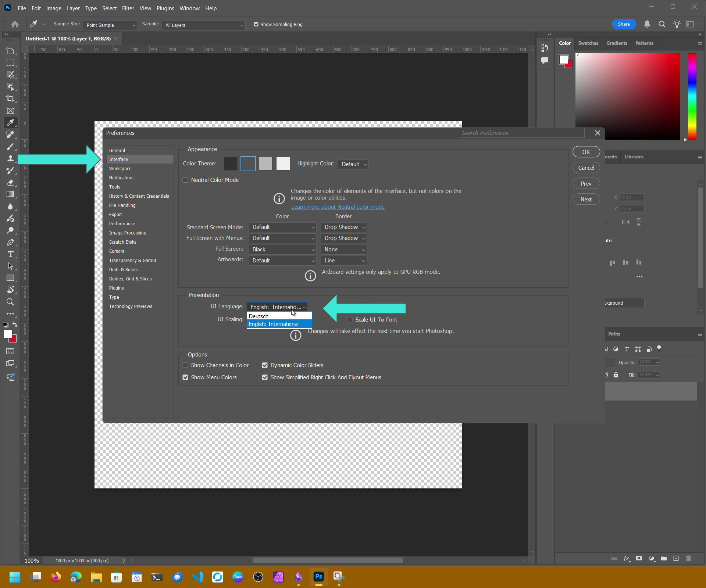Select the Path Selection tool
706x588 pixels.
click(x=10, y=266)
